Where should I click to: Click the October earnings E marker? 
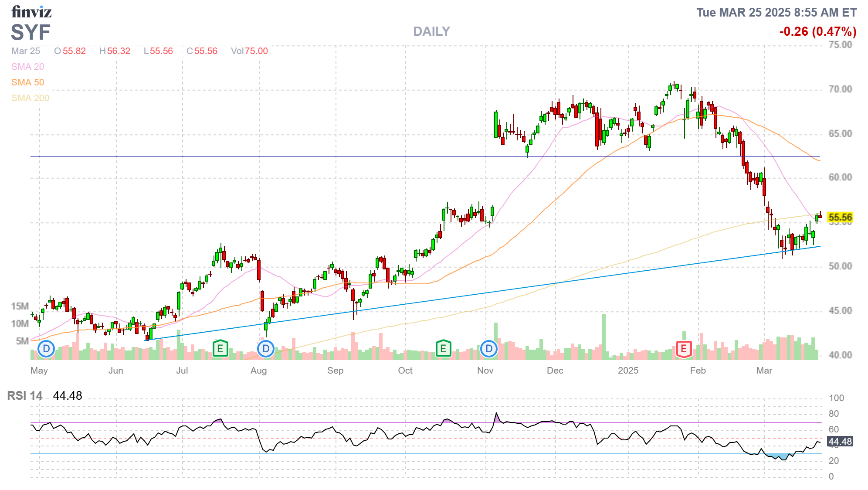pyautogui.click(x=443, y=349)
